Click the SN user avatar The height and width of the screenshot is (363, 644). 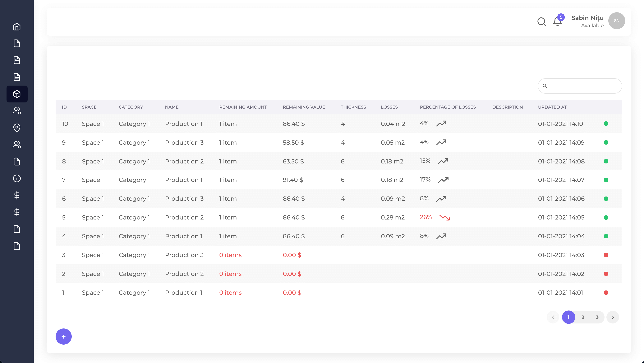[617, 21]
